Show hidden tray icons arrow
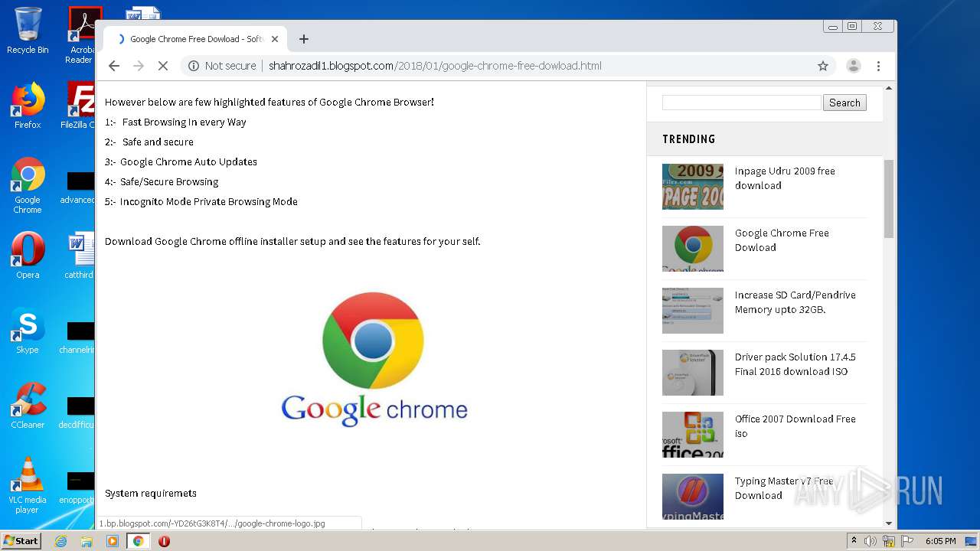Image resolution: width=980 pixels, height=551 pixels. click(854, 540)
